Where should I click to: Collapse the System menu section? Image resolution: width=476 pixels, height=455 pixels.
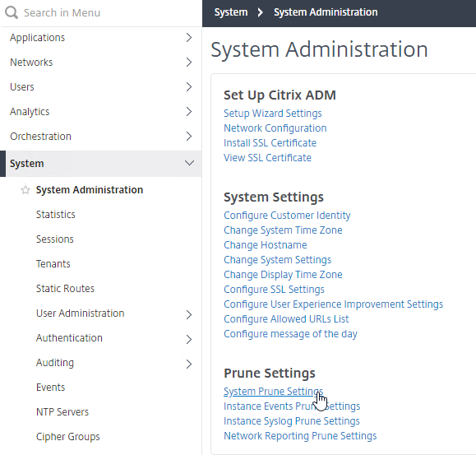click(x=189, y=164)
